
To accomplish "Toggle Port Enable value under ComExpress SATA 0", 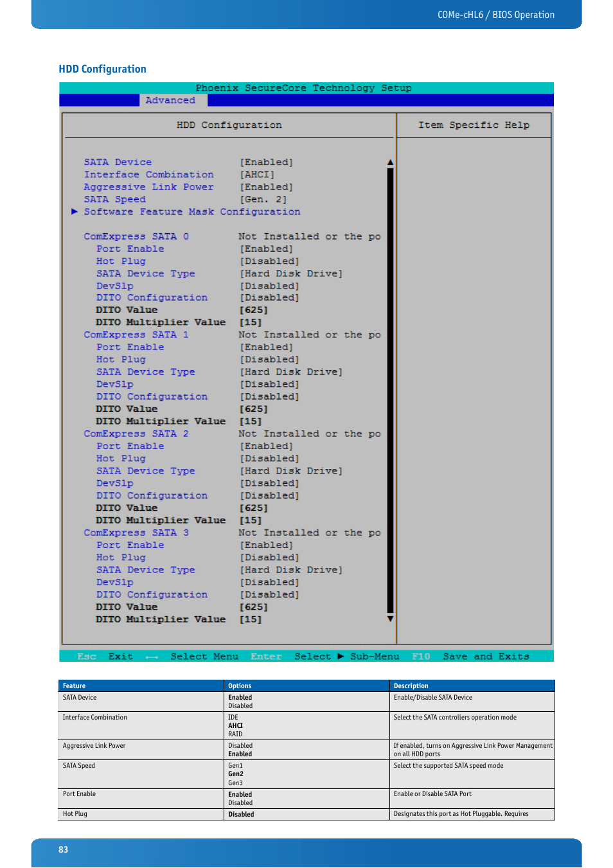I will (267, 249).
